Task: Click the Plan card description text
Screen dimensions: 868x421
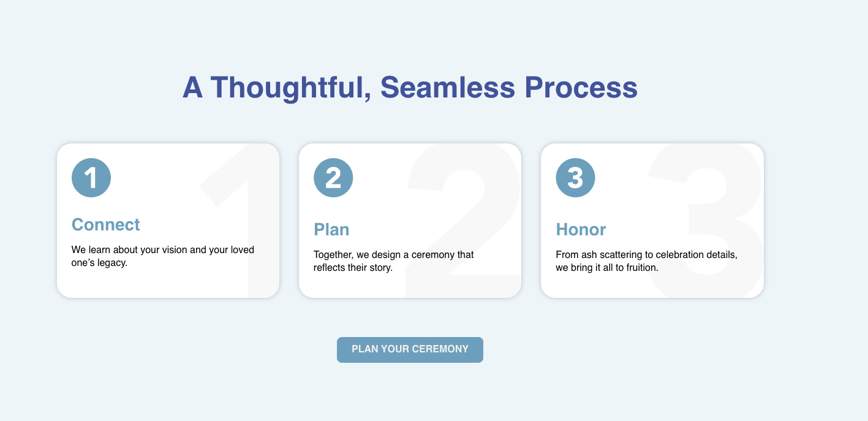Action: click(x=394, y=261)
